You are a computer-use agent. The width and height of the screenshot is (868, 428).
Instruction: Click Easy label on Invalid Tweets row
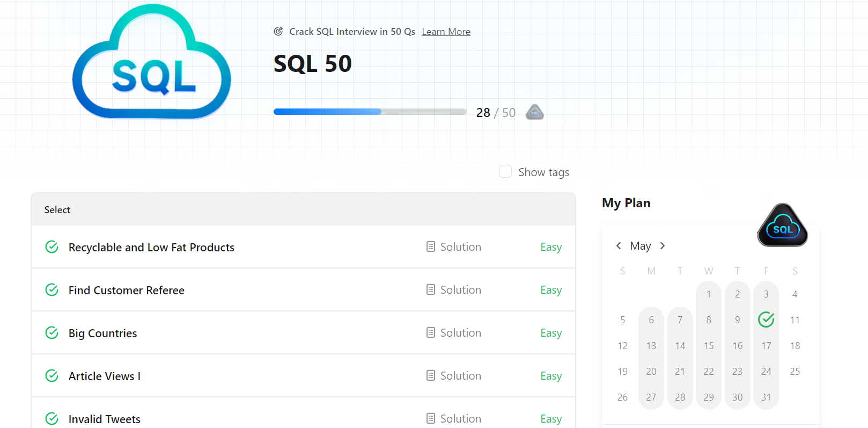pos(551,419)
